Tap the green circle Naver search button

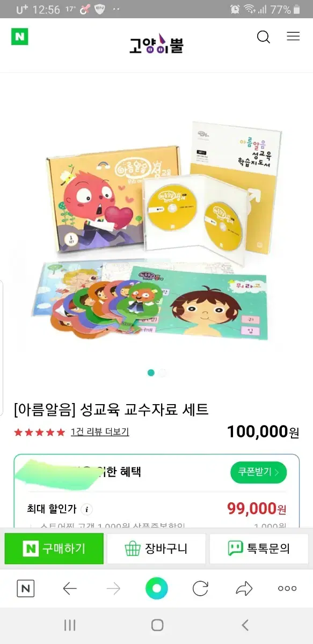point(157,589)
